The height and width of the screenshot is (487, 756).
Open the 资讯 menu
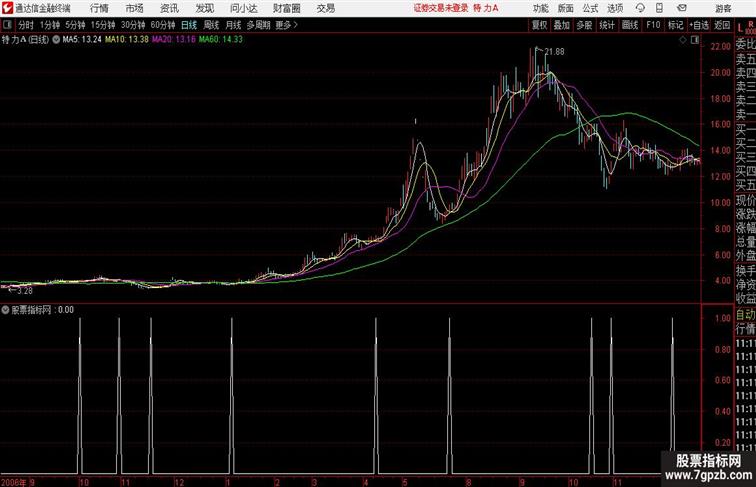tap(169, 8)
